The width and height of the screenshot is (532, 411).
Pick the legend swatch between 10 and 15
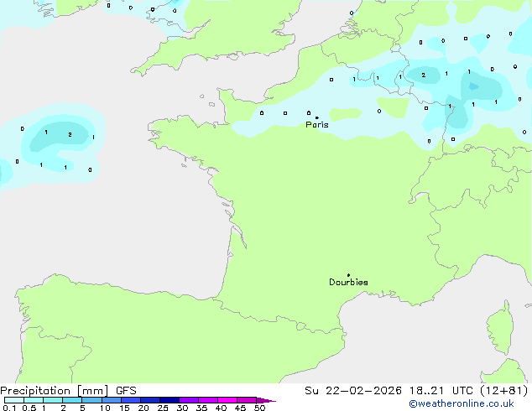tap(112, 400)
